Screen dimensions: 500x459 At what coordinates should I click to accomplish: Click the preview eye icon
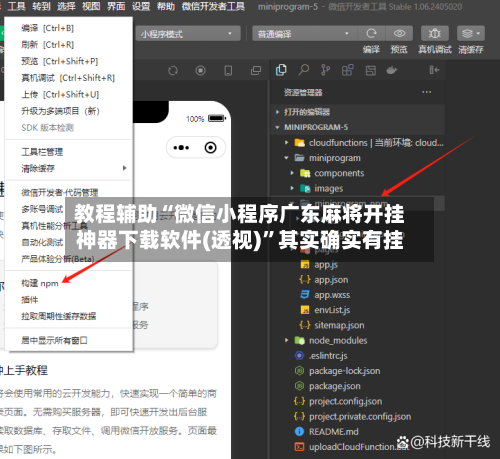coord(399,33)
